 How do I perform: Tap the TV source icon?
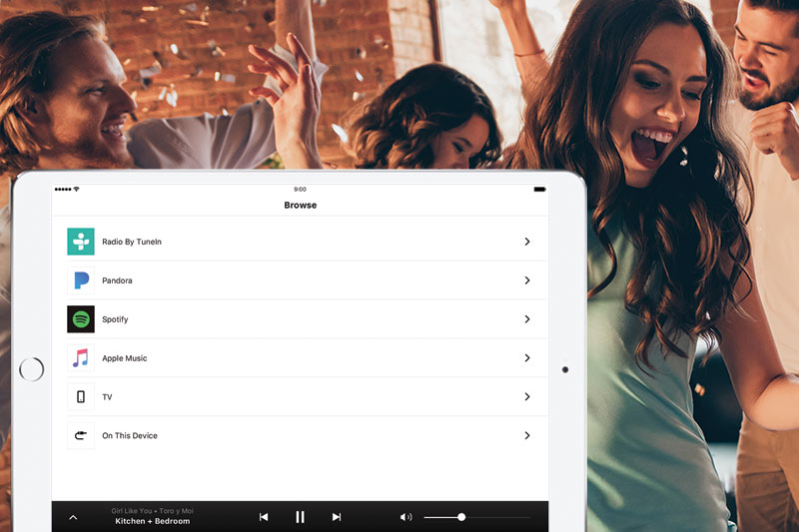pos(81,397)
